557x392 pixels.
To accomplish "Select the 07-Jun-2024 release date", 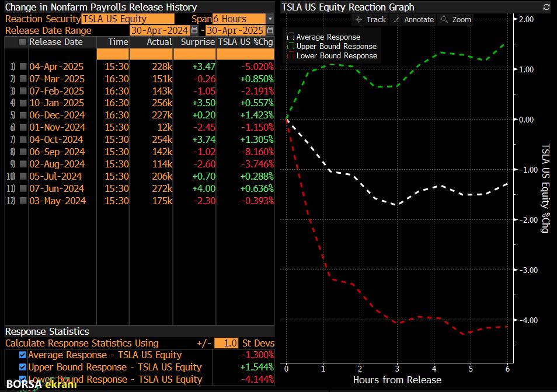I will click(57, 189).
